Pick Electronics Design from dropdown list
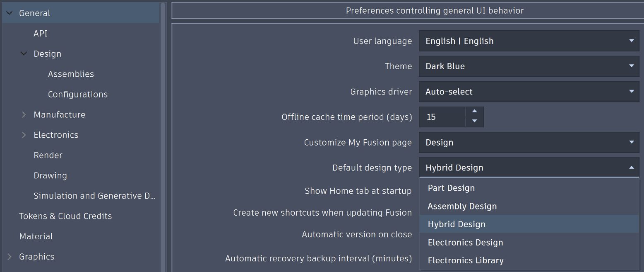 point(465,243)
